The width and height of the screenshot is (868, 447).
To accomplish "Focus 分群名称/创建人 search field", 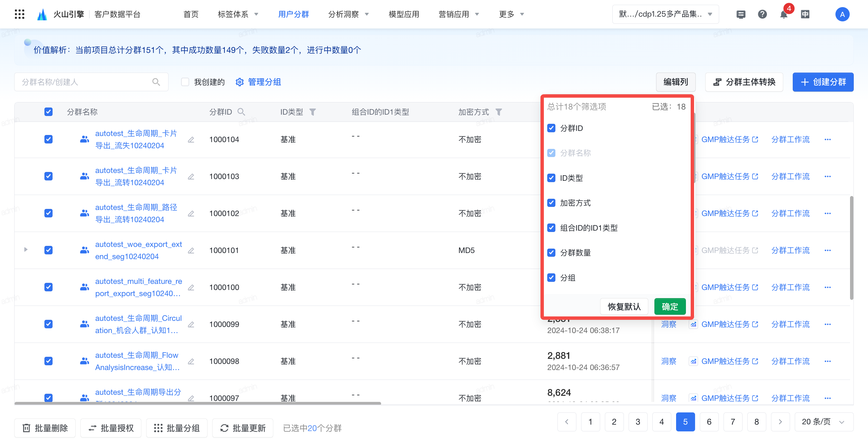I will coord(91,82).
